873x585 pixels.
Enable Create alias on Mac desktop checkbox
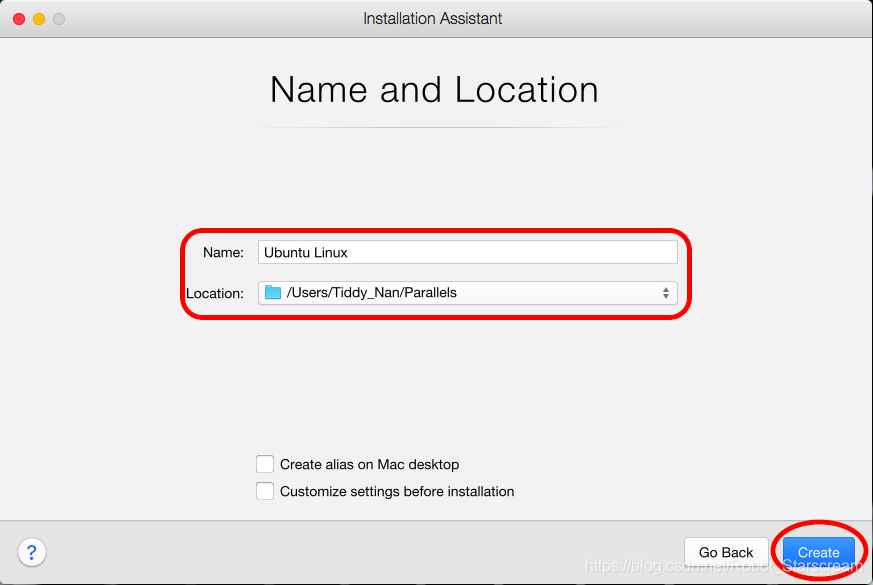pos(265,464)
